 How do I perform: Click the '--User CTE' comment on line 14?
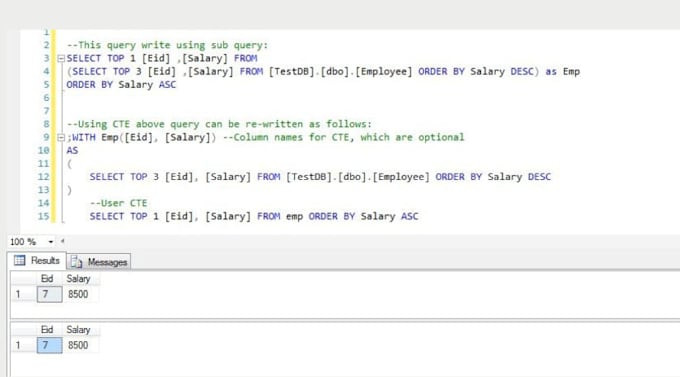[118, 203]
